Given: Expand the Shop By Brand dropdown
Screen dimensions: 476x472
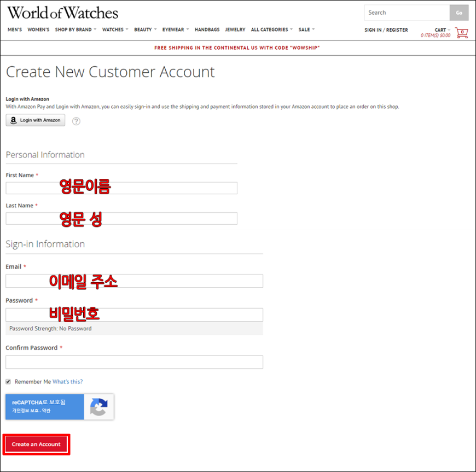Looking at the screenshot, I should coord(76,30).
